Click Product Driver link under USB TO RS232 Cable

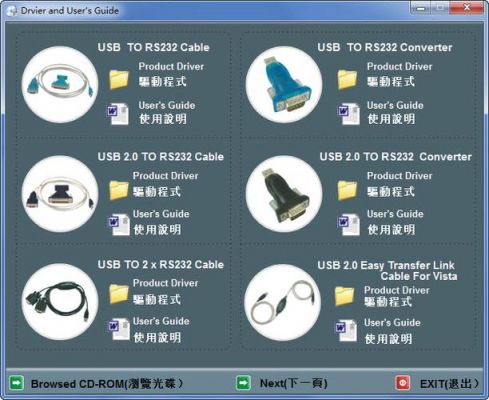[x=171, y=66]
